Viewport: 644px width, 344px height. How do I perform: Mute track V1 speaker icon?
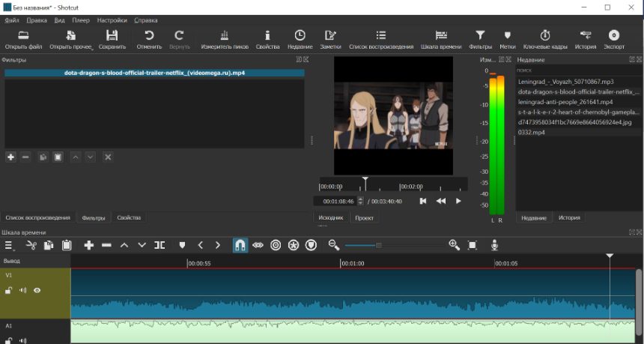point(22,290)
